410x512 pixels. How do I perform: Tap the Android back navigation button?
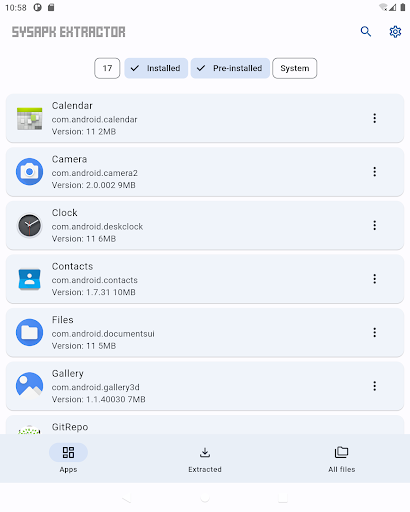coord(127,498)
